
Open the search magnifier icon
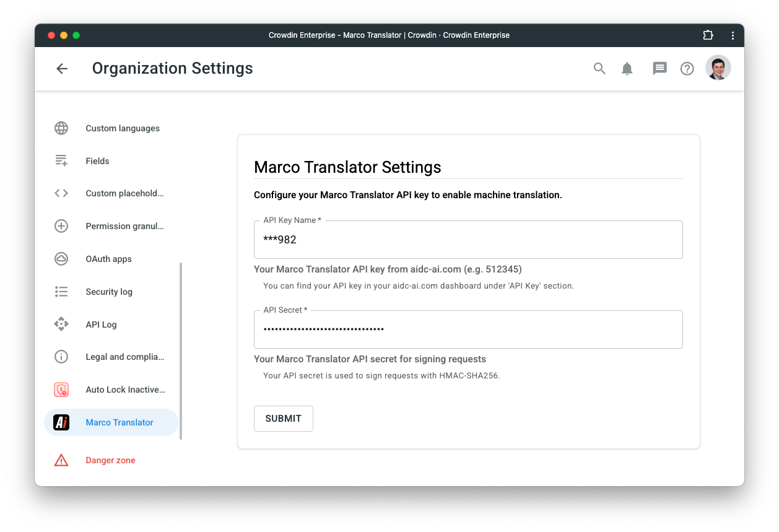click(x=599, y=69)
